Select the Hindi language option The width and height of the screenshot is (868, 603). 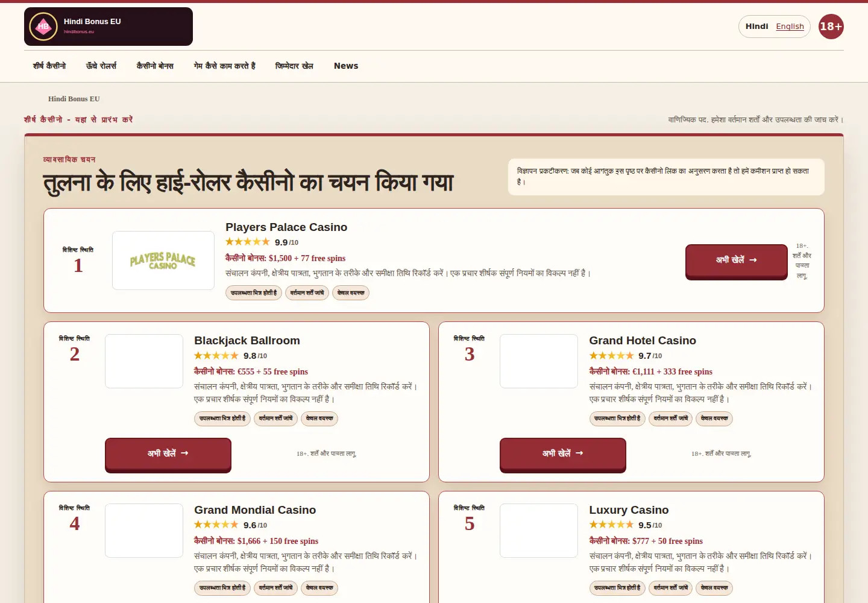(x=756, y=27)
